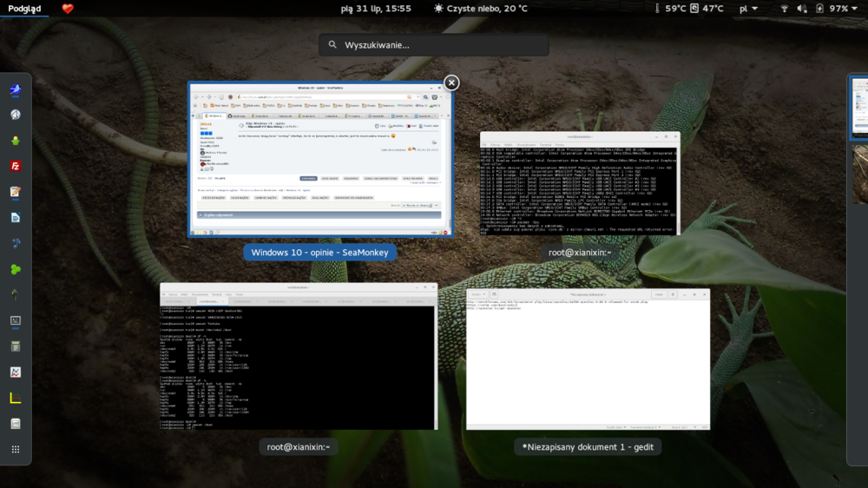Open the grey globe icon in dock
The height and width of the screenshot is (488, 868).
16,115
